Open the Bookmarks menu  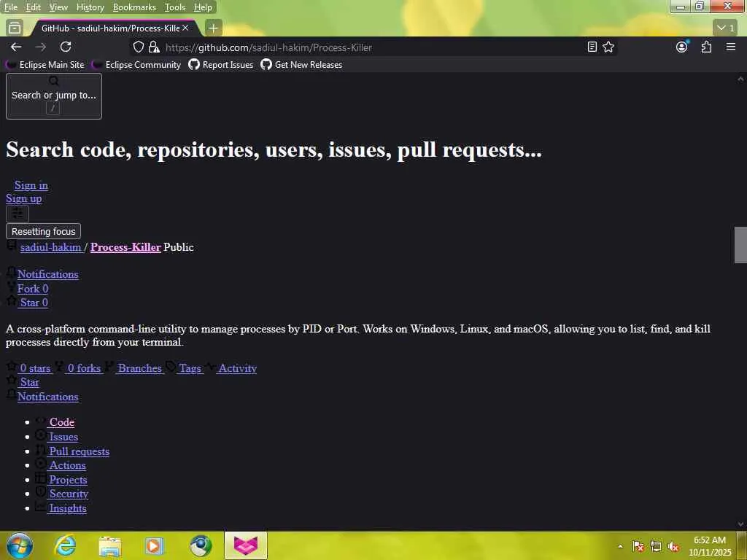134,7
